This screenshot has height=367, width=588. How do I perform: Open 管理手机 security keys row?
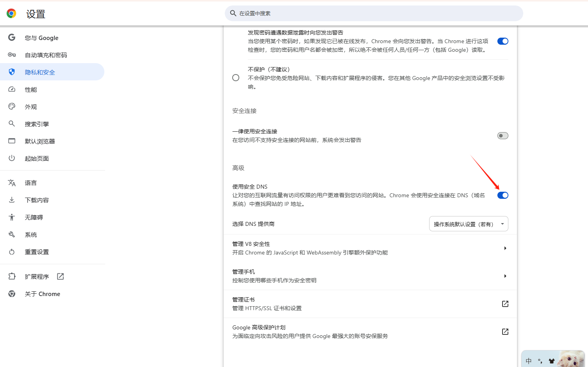(x=370, y=276)
